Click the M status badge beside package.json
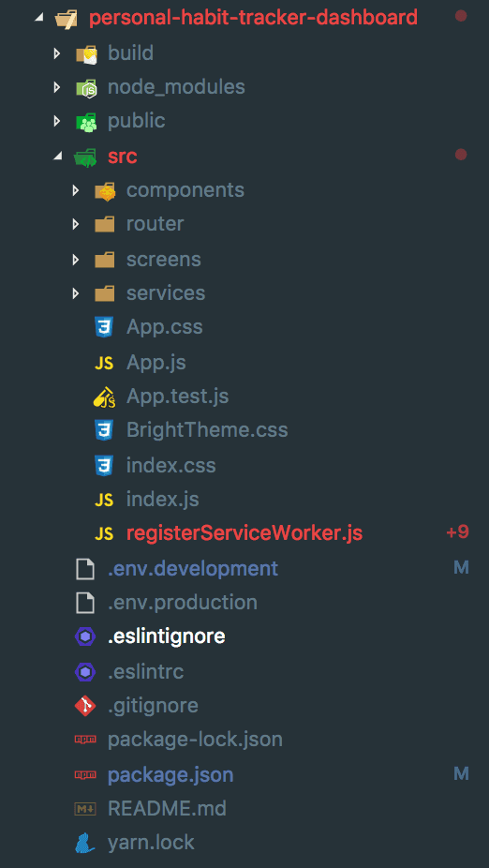The height and width of the screenshot is (868, 489). 461,773
